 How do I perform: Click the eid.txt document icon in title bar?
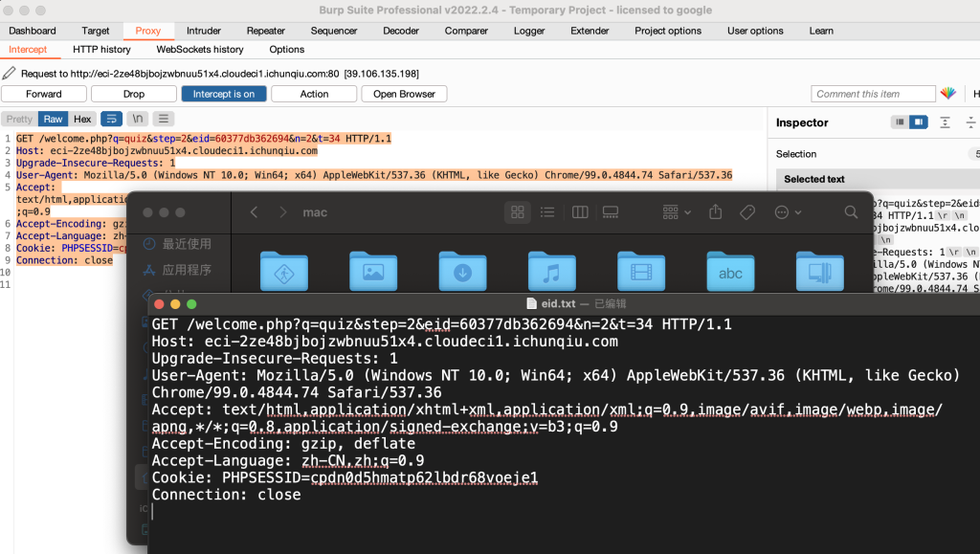tap(532, 303)
